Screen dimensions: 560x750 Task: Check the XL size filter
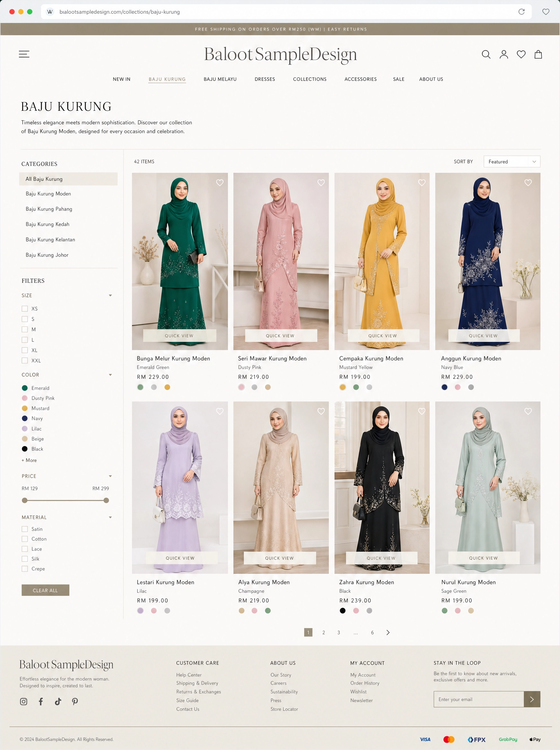25,350
